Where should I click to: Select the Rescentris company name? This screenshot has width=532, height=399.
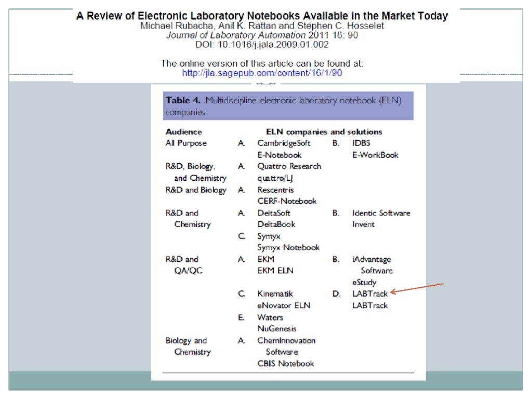[275, 190]
